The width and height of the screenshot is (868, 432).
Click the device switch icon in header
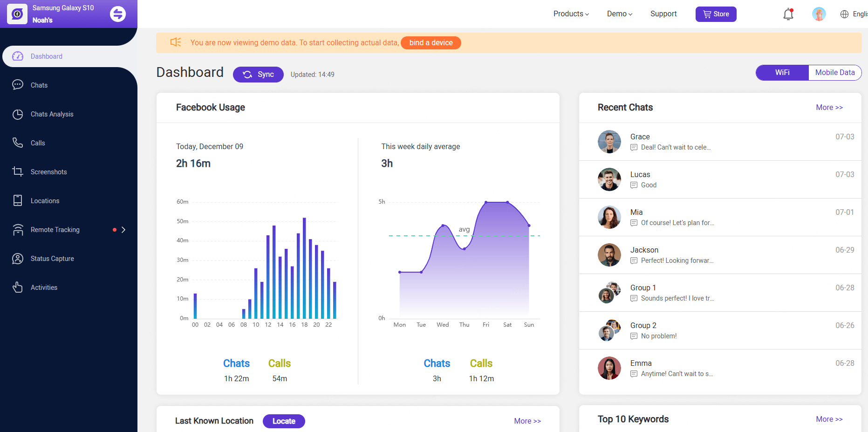(x=118, y=14)
